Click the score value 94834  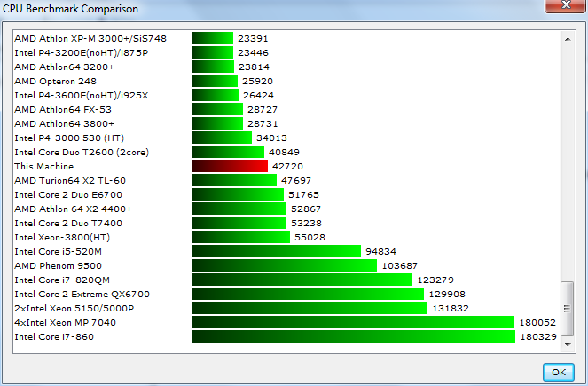(x=380, y=251)
